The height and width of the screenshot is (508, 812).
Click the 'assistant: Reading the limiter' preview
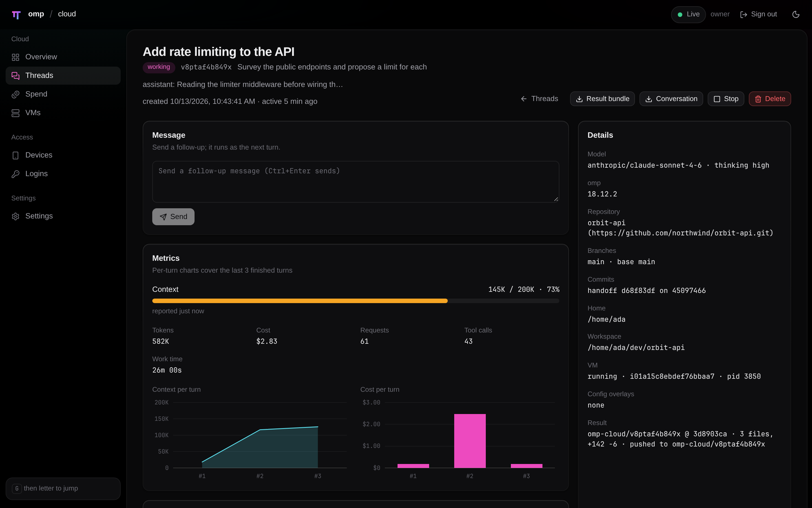coord(242,84)
